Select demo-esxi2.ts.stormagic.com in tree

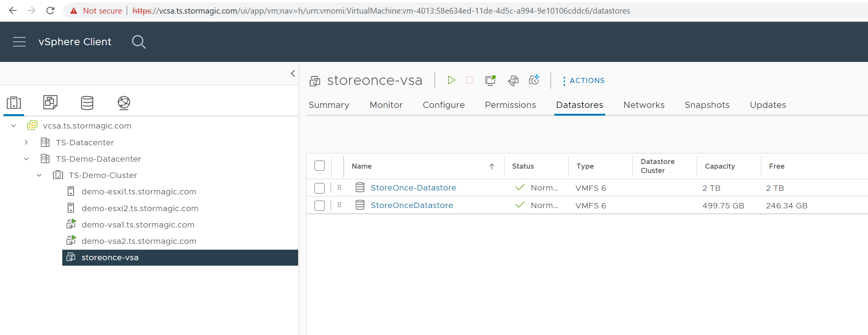[140, 208]
